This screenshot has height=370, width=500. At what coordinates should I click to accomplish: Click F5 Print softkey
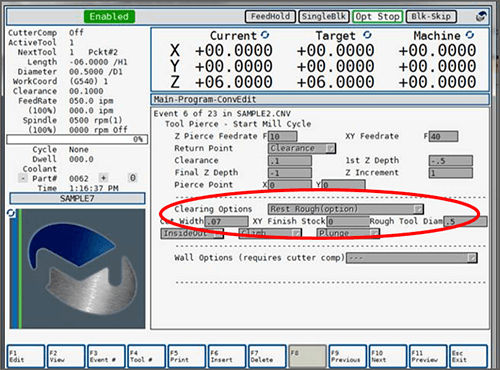pyautogui.click(x=187, y=356)
